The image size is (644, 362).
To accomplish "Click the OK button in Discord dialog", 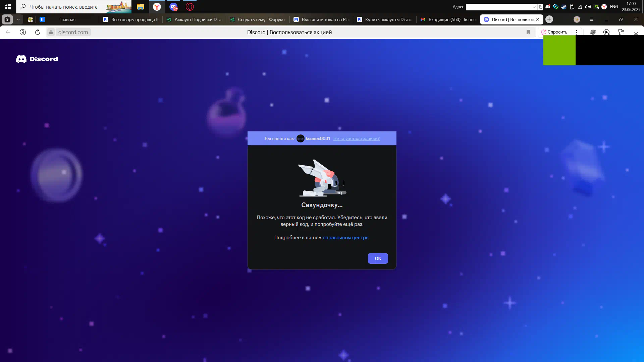I will [378, 258].
